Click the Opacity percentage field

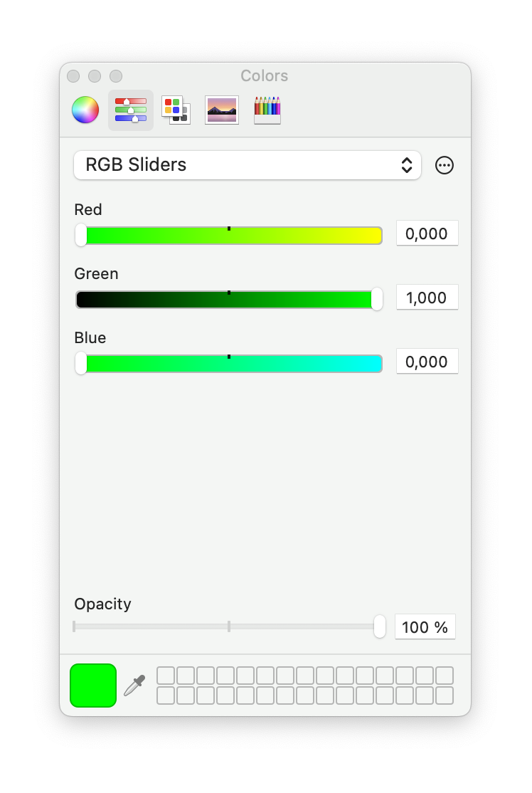point(425,627)
